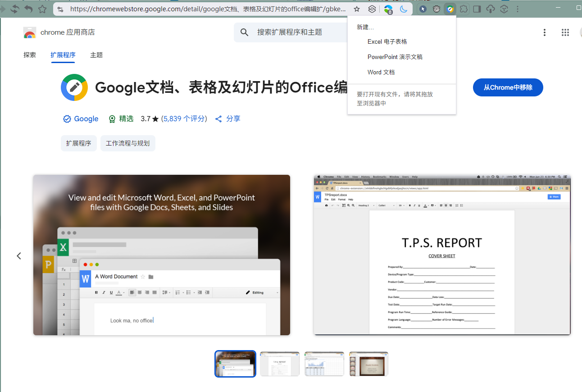
Task: Open the browser three-dot main menu
Action: click(517, 9)
